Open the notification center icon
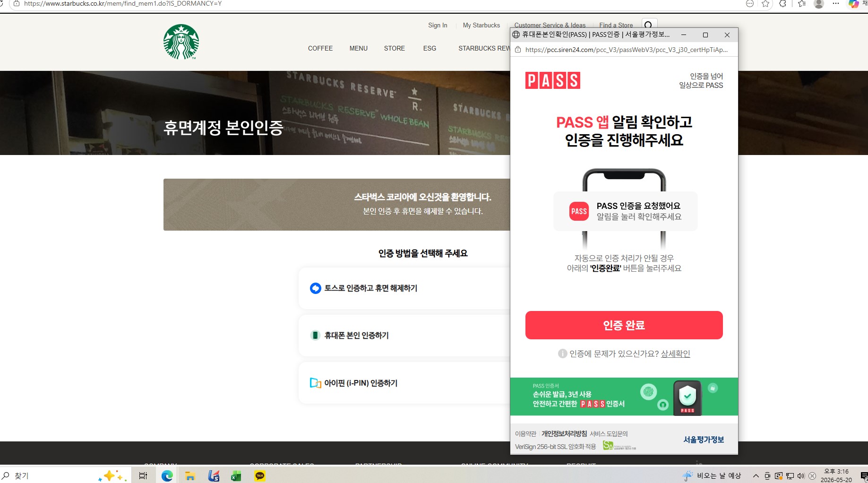Screen dimensions: 868x483 click(x=864, y=476)
